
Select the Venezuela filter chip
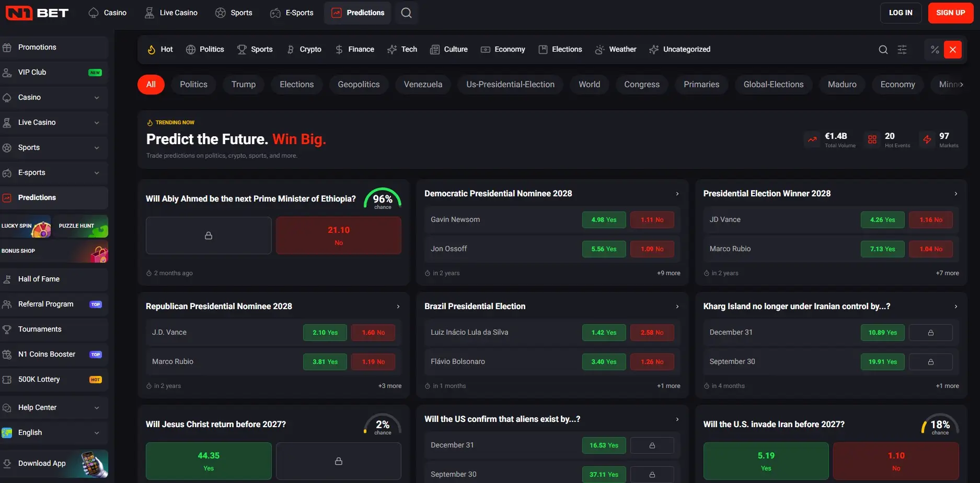click(423, 85)
